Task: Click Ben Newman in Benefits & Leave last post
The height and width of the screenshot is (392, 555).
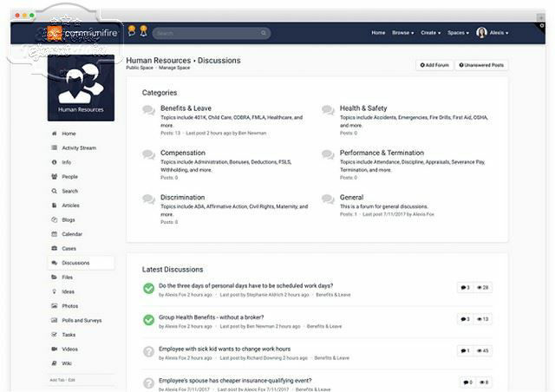Action: pyautogui.click(x=252, y=134)
